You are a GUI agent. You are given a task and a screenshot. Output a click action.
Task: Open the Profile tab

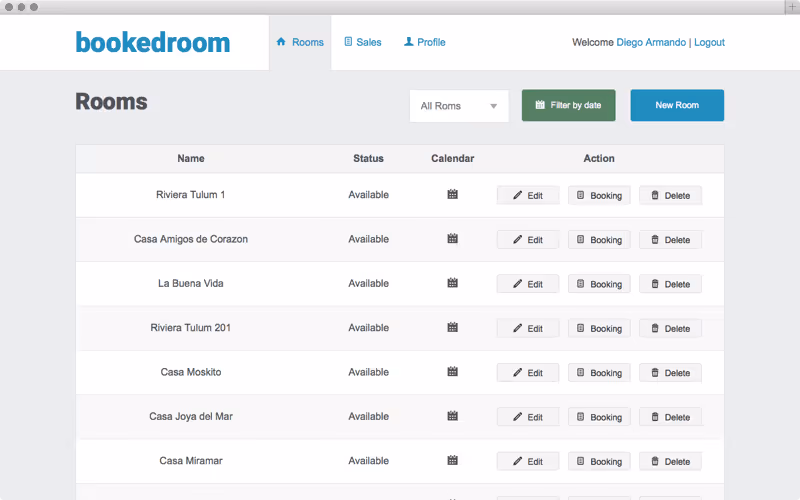pyautogui.click(x=424, y=42)
